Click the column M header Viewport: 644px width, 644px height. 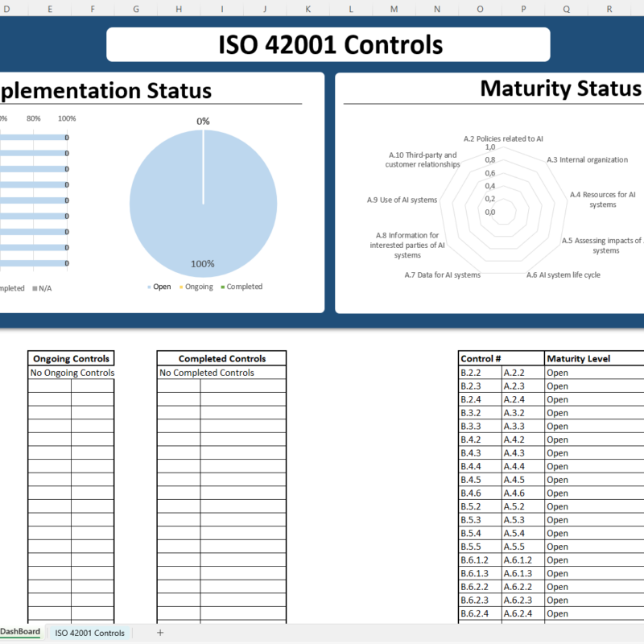pos(393,9)
